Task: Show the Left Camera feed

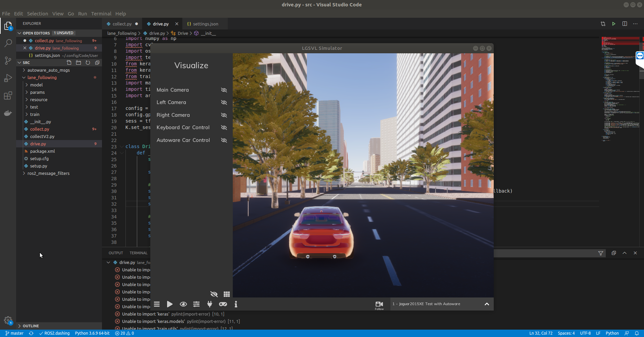Action: pyautogui.click(x=224, y=102)
